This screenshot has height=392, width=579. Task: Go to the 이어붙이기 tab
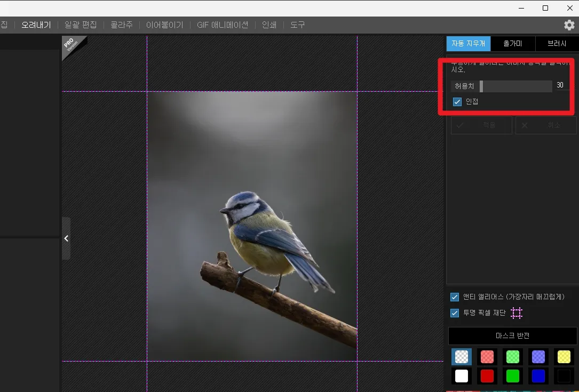point(165,25)
